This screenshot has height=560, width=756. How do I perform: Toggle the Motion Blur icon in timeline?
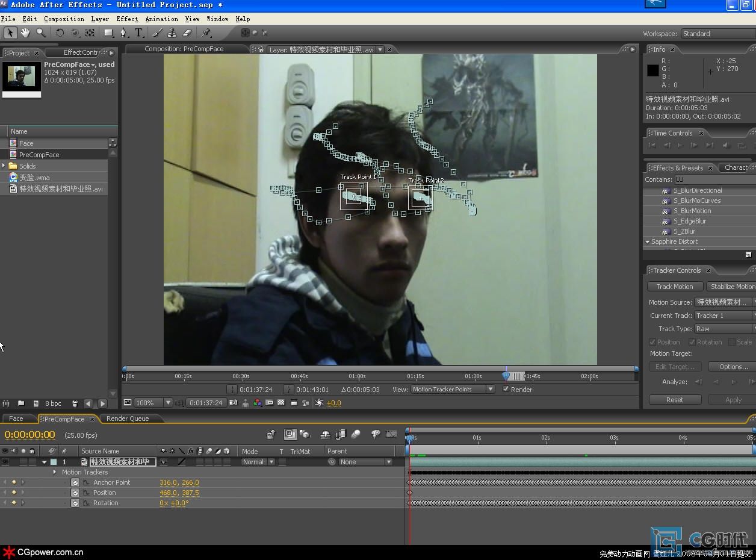coord(356,434)
